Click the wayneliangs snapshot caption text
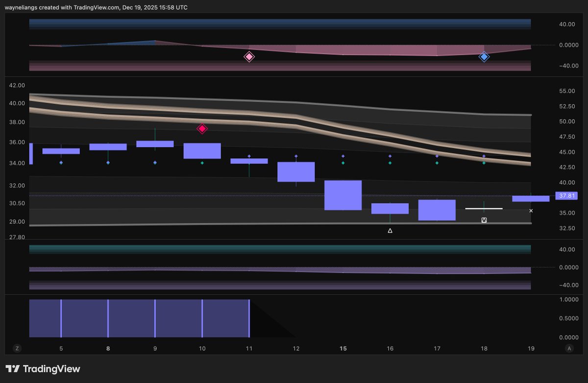 [96, 7]
